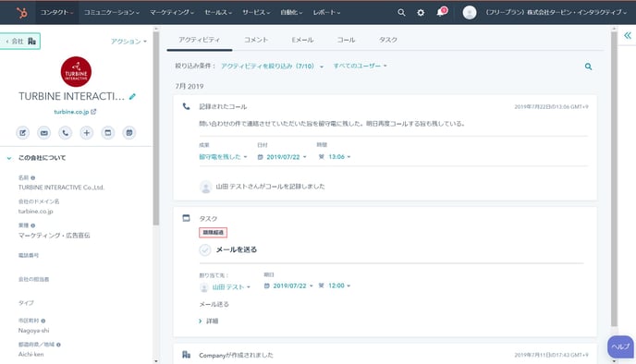The image size is (636, 364).
Task: Mark the メールを送る task complete
Action: click(205, 249)
